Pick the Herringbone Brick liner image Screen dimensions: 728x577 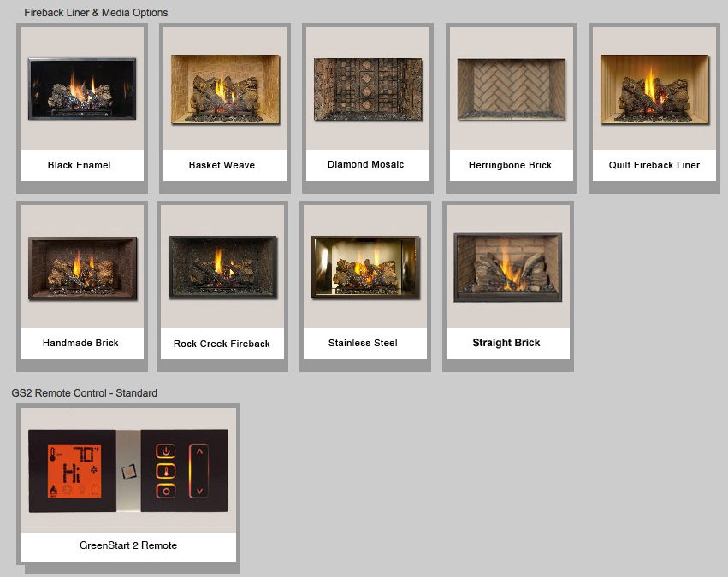[512, 89]
